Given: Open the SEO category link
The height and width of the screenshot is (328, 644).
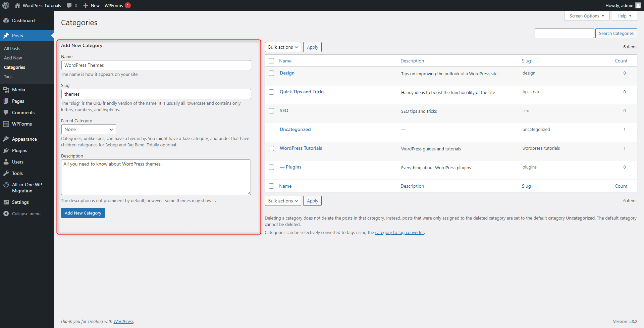Looking at the screenshot, I should pyautogui.click(x=284, y=110).
